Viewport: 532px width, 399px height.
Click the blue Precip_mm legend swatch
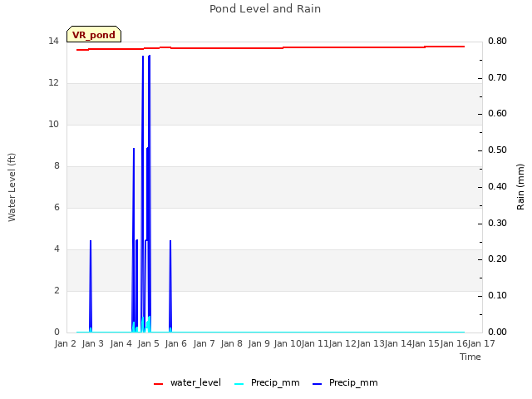[x=317, y=384]
